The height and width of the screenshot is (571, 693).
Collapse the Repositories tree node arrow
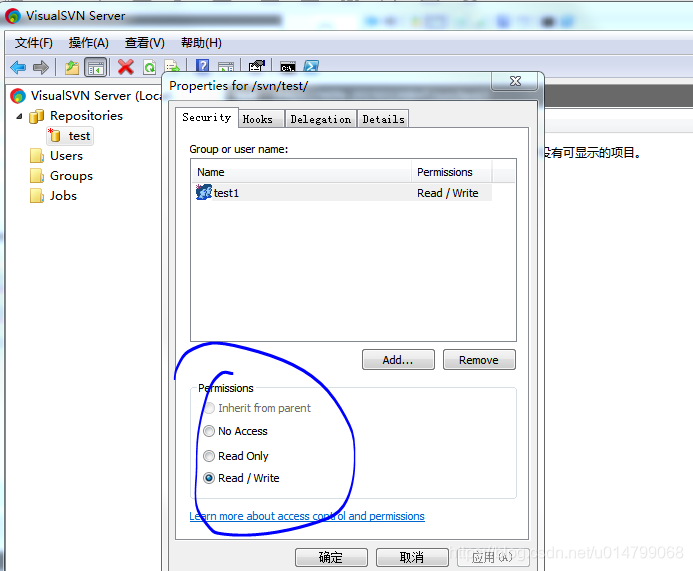click(x=19, y=116)
